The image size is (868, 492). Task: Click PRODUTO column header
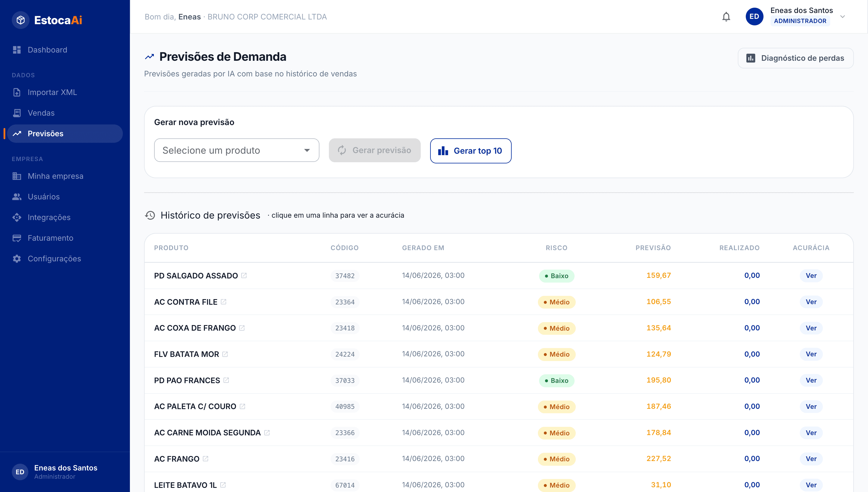(x=171, y=248)
